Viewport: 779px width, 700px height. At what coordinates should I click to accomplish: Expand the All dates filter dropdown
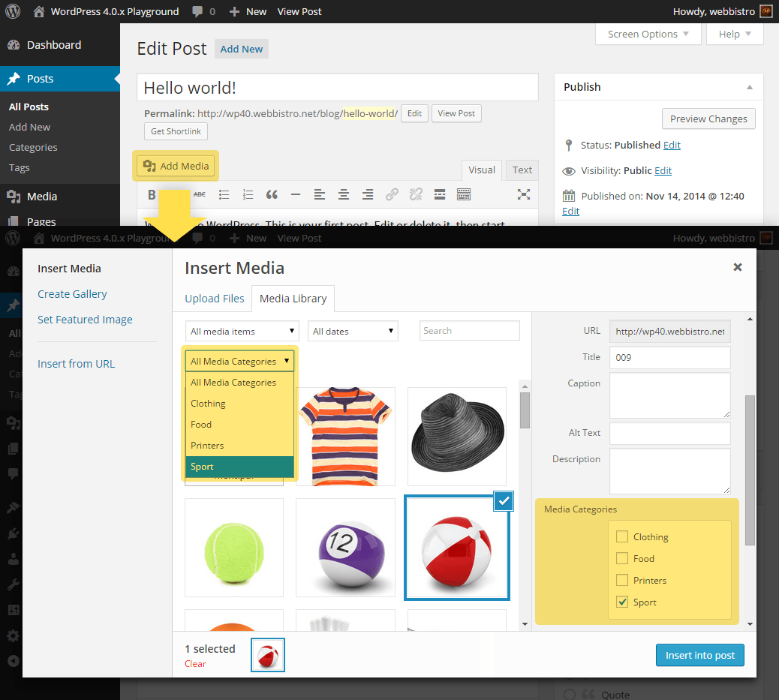[x=353, y=332]
